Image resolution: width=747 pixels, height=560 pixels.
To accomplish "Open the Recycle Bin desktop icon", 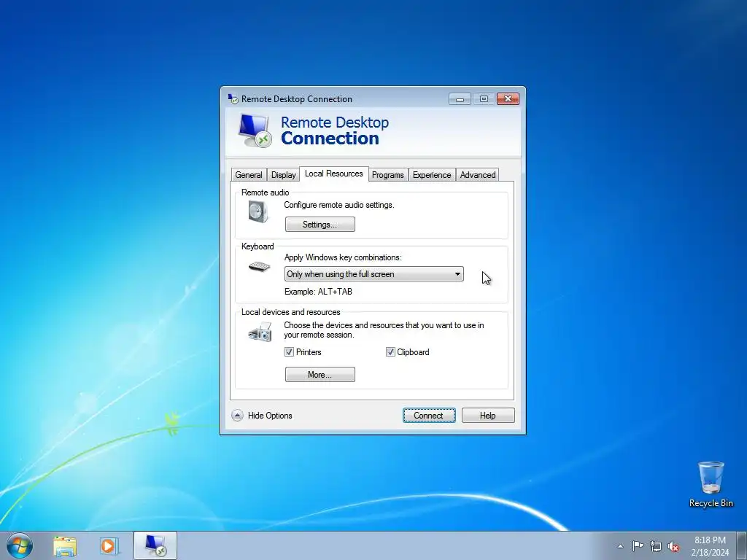I will (x=711, y=484).
